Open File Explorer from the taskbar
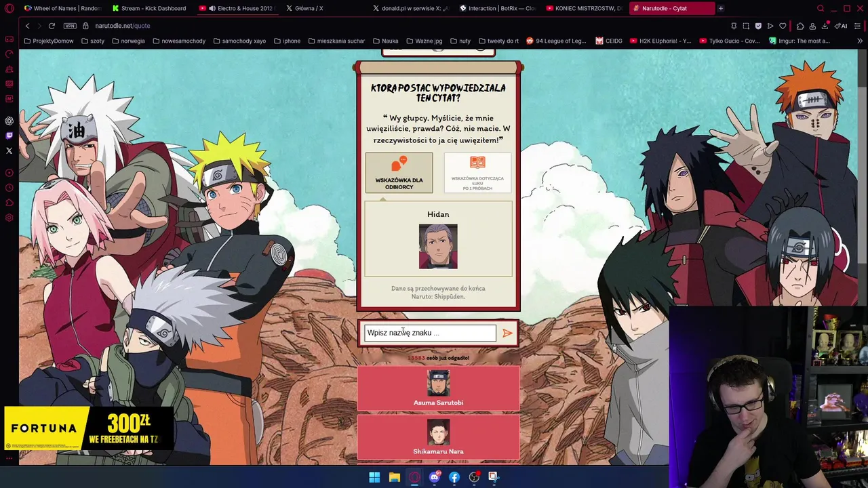 click(394, 477)
